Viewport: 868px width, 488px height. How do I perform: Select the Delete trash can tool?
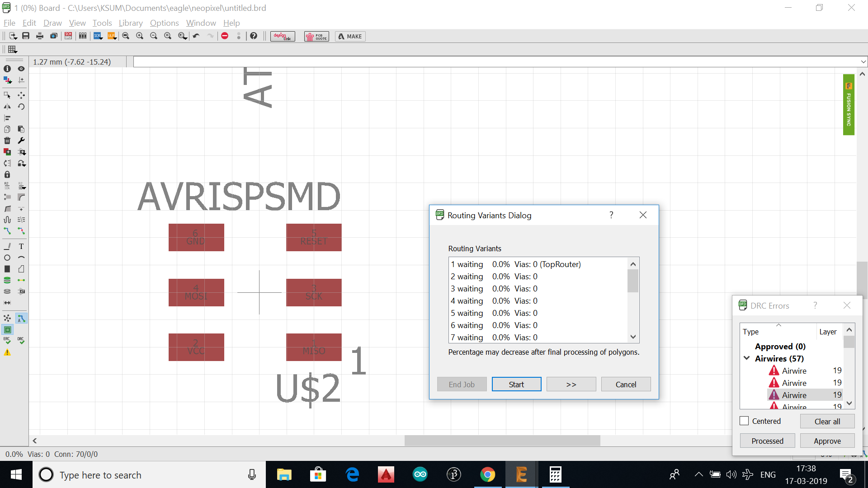click(x=7, y=141)
